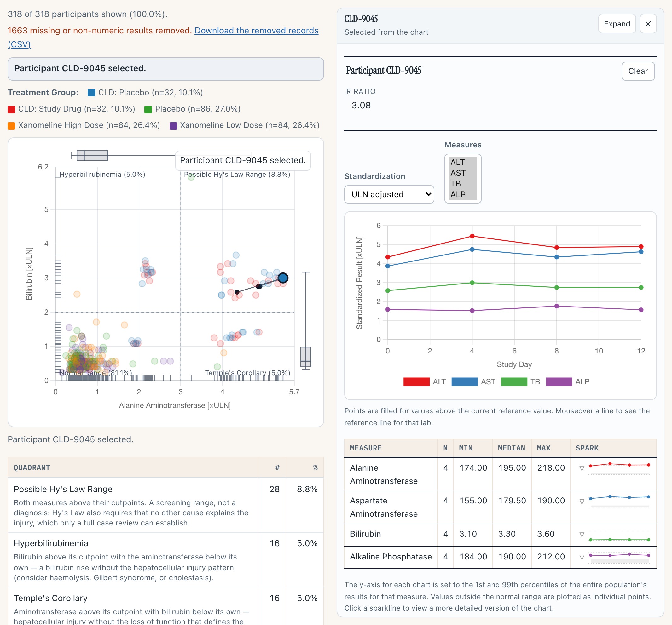Click the 'Possible Hy's Law Range (8.8%)' chart label
Viewport: 672px width, 625px height.
(237, 174)
